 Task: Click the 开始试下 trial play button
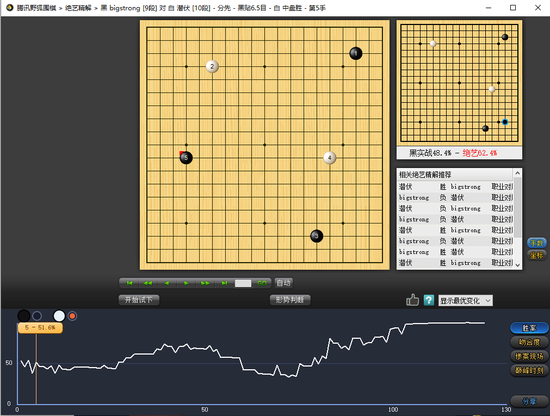pyautogui.click(x=139, y=300)
